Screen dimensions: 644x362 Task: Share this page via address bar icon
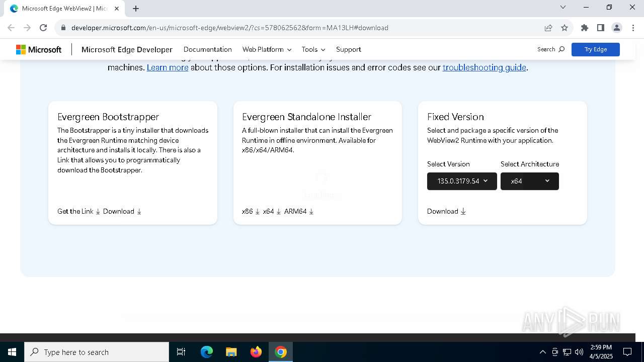point(548,28)
